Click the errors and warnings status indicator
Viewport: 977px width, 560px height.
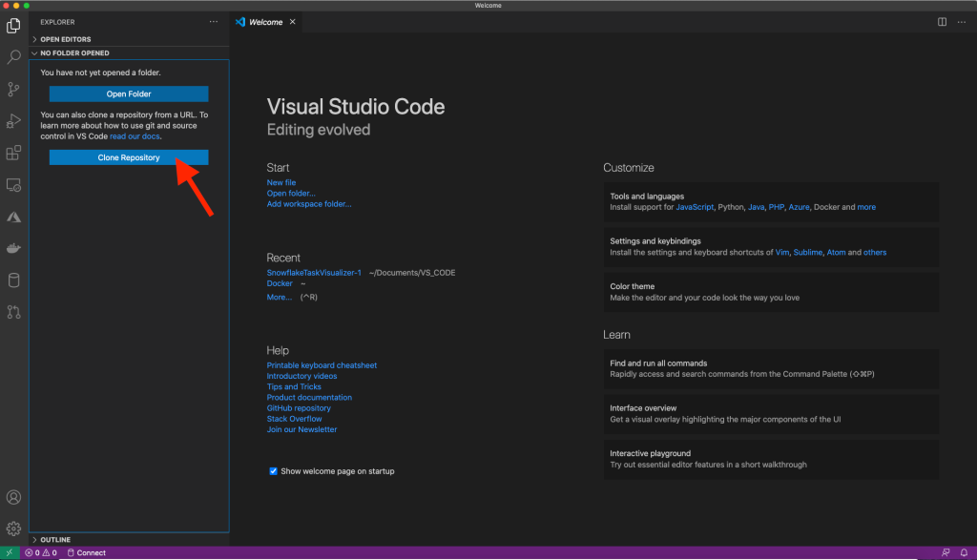36,552
